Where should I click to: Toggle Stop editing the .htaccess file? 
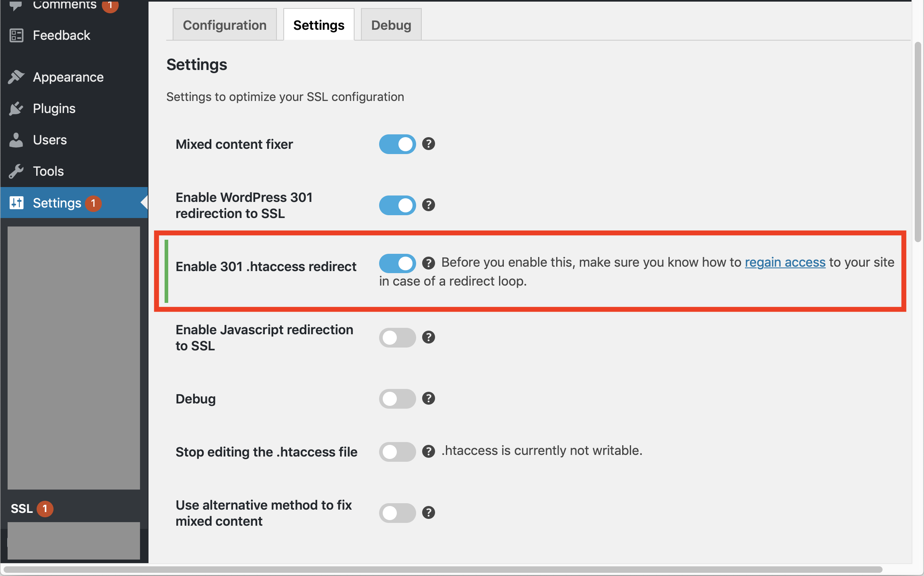pyautogui.click(x=397, y=452)
